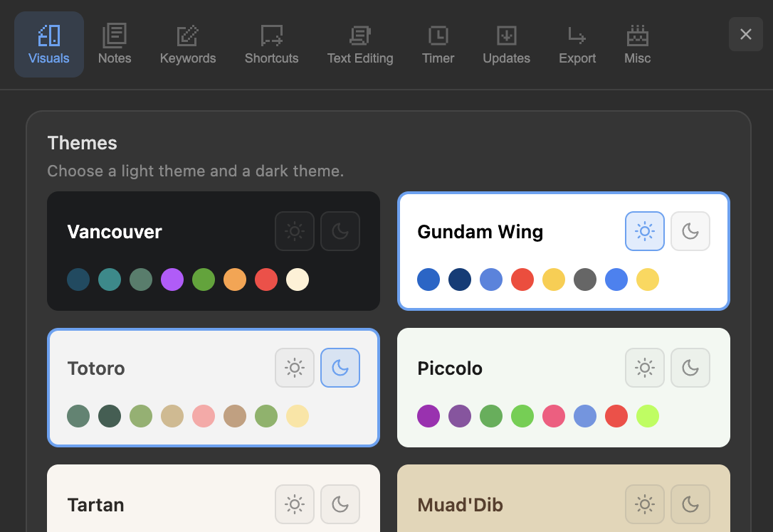Click the moon icon on Vancouver theme
773x532 pixels.
pos(340,231)
